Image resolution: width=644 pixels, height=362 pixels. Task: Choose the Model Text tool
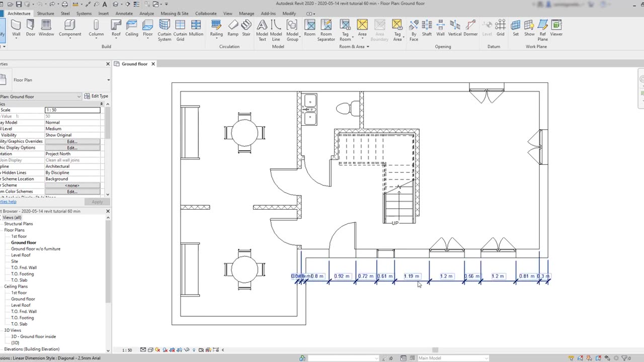[262, 30]
